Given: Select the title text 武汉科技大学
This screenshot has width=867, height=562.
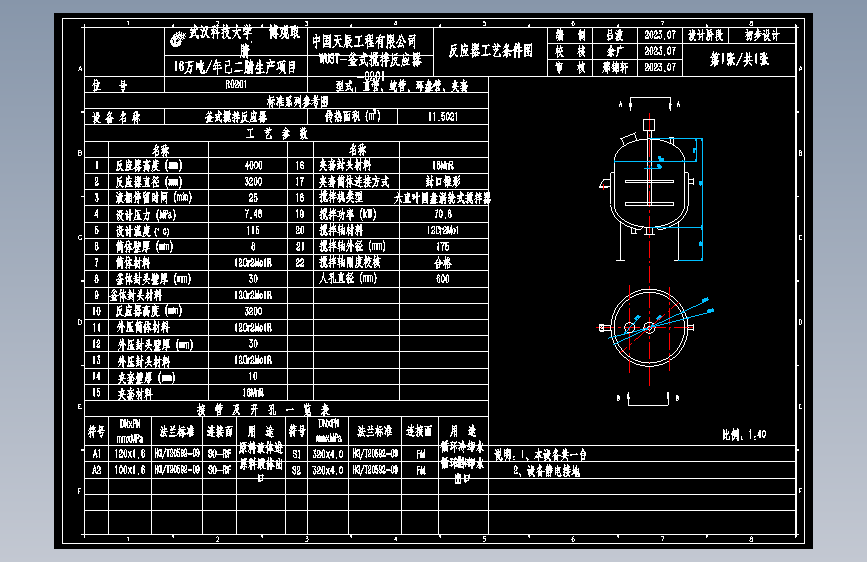Looking at the screenshot, I should (x=220, y=33).
